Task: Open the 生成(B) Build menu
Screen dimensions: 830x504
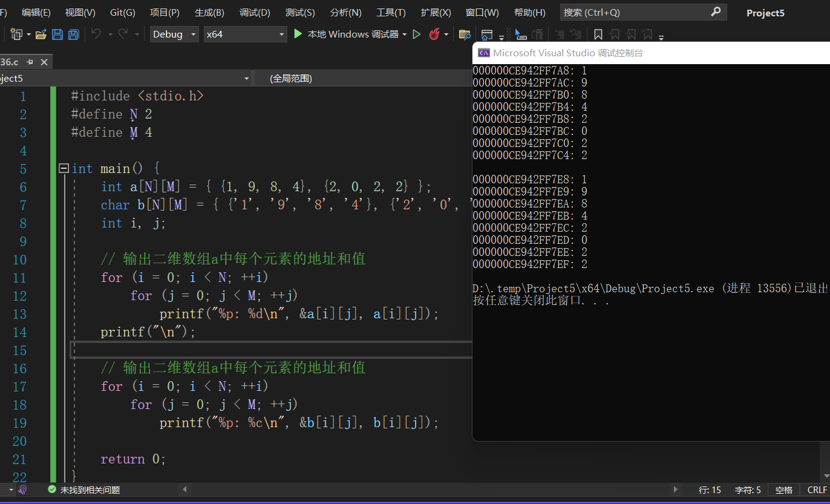Action: 210,13
